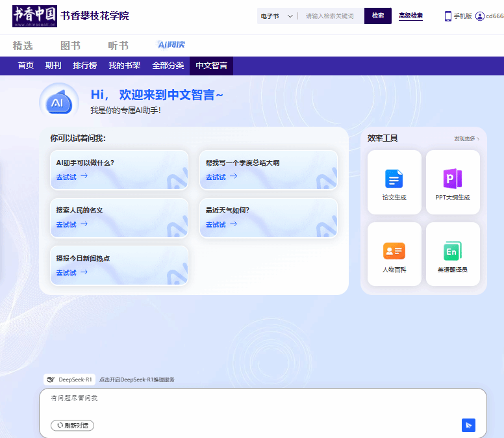This screenshot has width=504, height=438.
Task: Open the 英语翻译员 translator icon
Action: 453,251
